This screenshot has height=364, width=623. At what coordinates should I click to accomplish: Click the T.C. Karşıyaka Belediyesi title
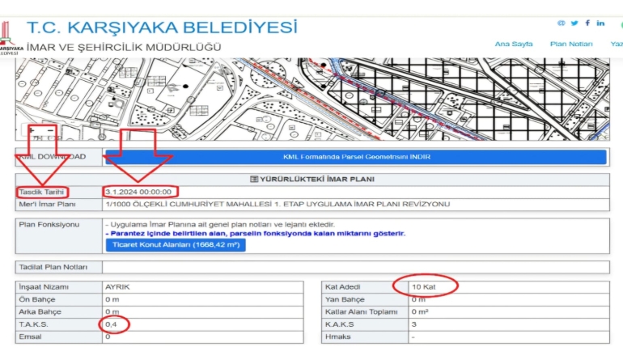click(x=162, y=28)
